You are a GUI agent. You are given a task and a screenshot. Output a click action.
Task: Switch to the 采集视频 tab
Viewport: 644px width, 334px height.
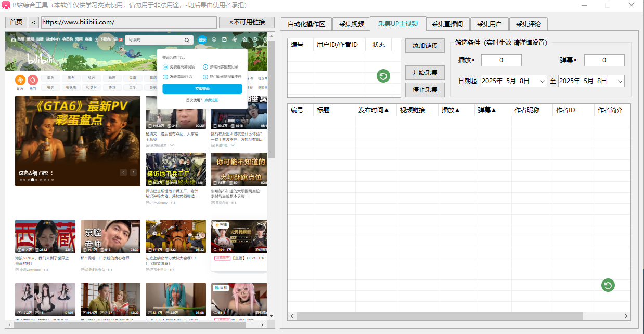pos(351,23)
